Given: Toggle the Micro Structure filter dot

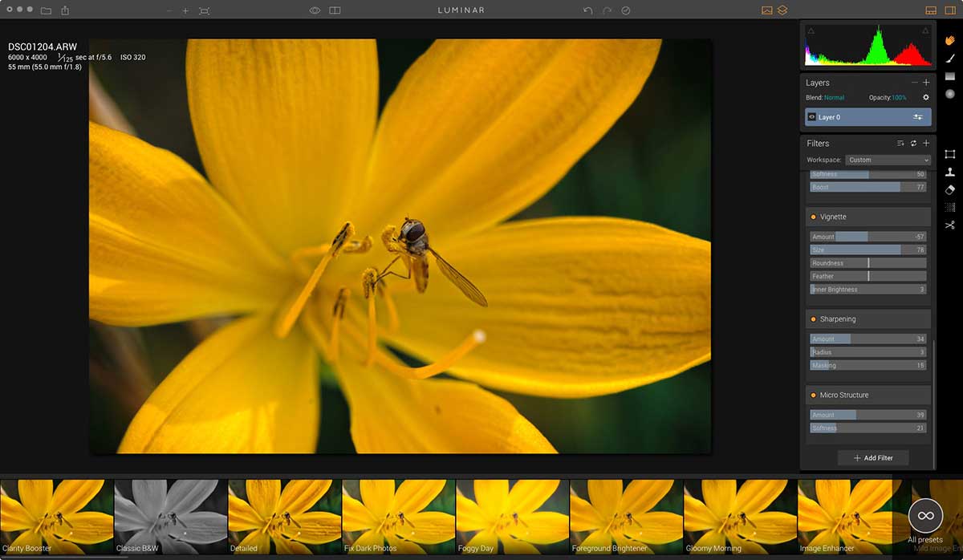Looking at the screenshot, I should click(x=813, y=396).
